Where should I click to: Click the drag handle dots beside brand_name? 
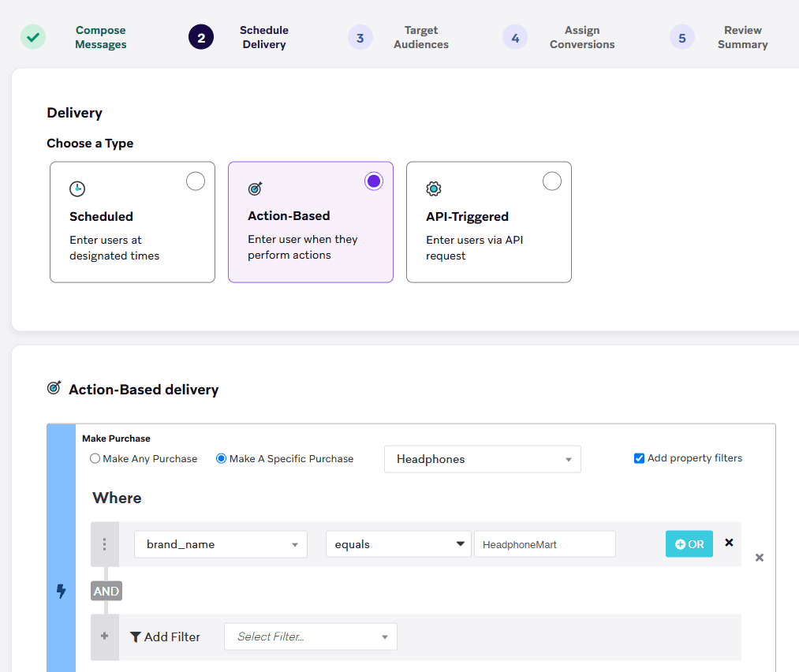click(104, 544)
